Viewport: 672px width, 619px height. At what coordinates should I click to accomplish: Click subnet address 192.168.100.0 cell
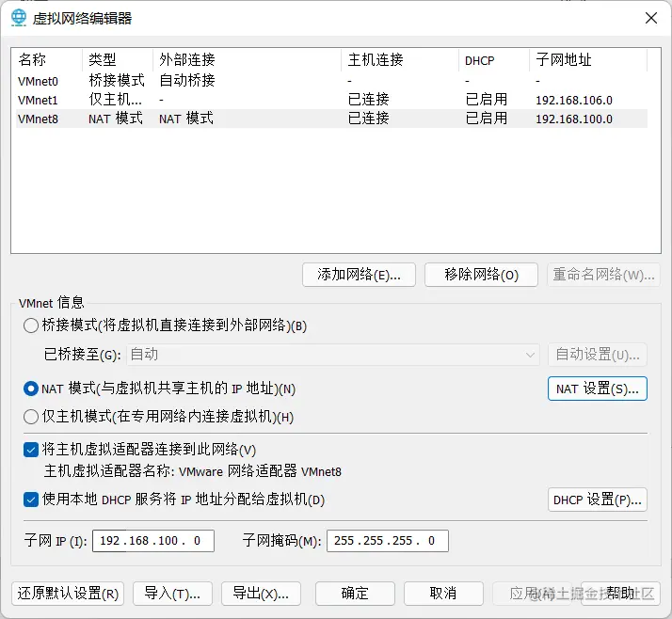pos(574,119)
